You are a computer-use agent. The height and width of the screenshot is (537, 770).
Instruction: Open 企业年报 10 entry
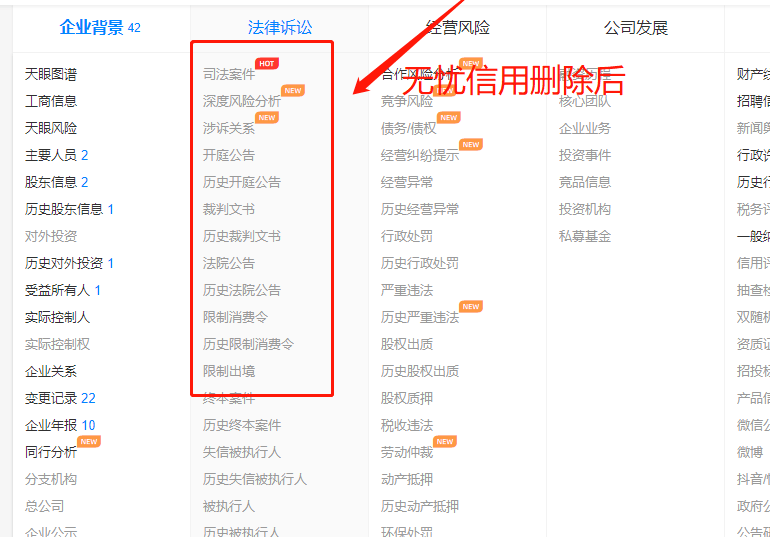(x=60, y=426)
